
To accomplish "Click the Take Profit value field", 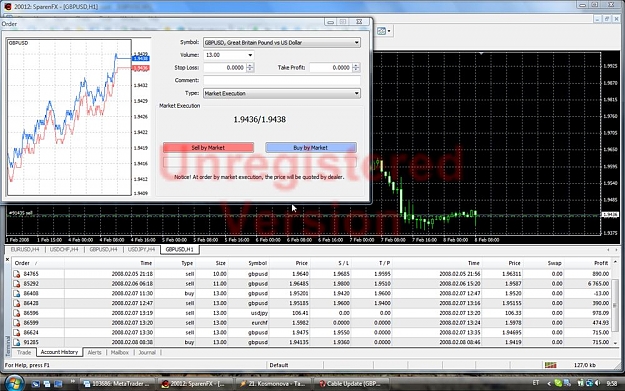I will 331,68.
